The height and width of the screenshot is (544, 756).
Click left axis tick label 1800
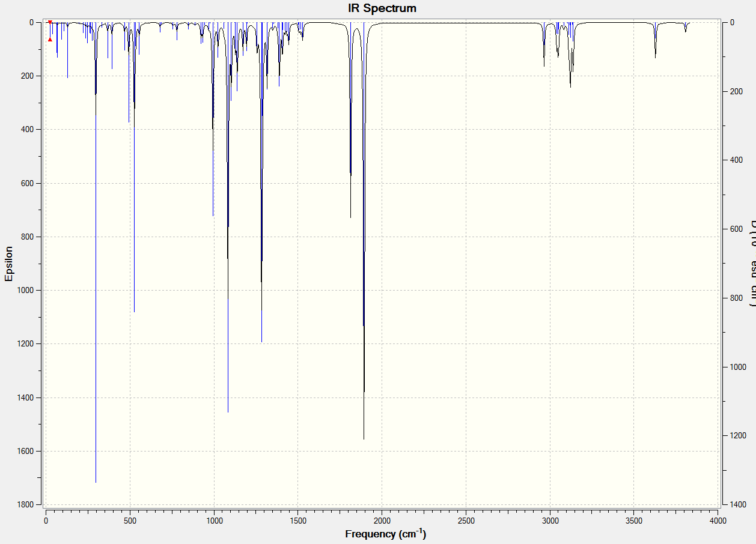25,504
